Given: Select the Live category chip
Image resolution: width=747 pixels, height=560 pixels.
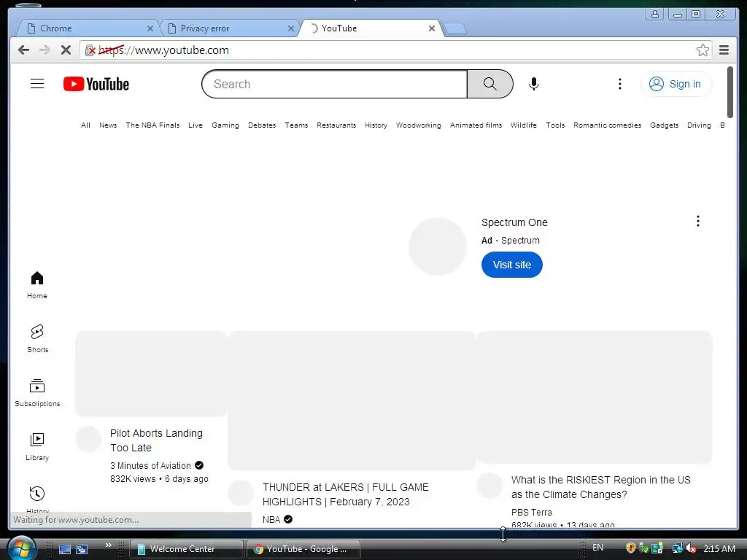Looking at the screenshot, I should [196, 125].
